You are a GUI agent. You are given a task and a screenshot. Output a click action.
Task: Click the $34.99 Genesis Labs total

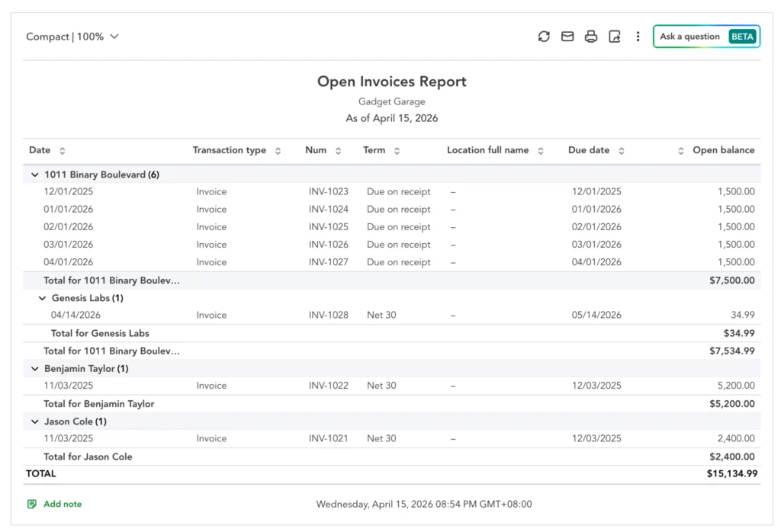[739, 333]
